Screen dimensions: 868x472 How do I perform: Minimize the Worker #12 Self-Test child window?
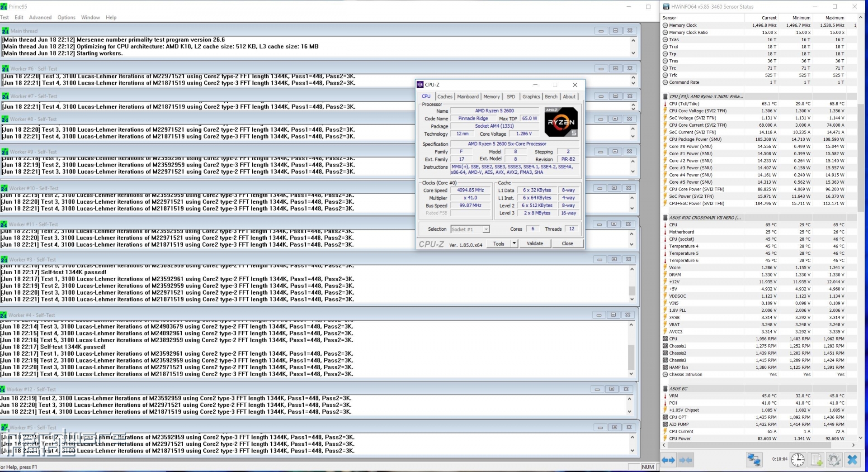click(597, 389)
